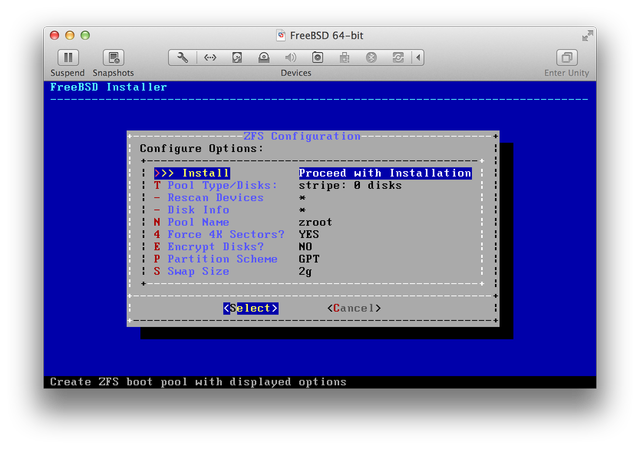Click 'Proceed with Installation' text
The width and height of the screenshot is (640, 449).
tap(385, 173)
